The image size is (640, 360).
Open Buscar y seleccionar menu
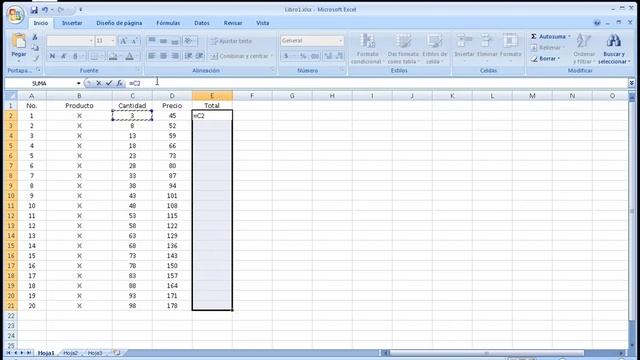(613, 49)
